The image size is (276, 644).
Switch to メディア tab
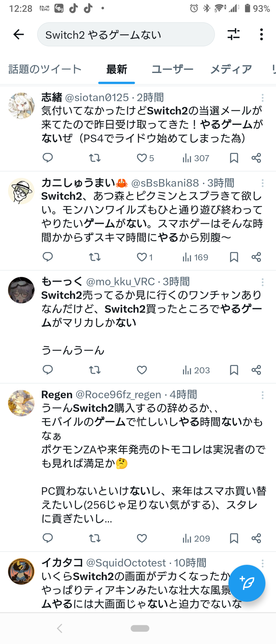click(231, 69)
